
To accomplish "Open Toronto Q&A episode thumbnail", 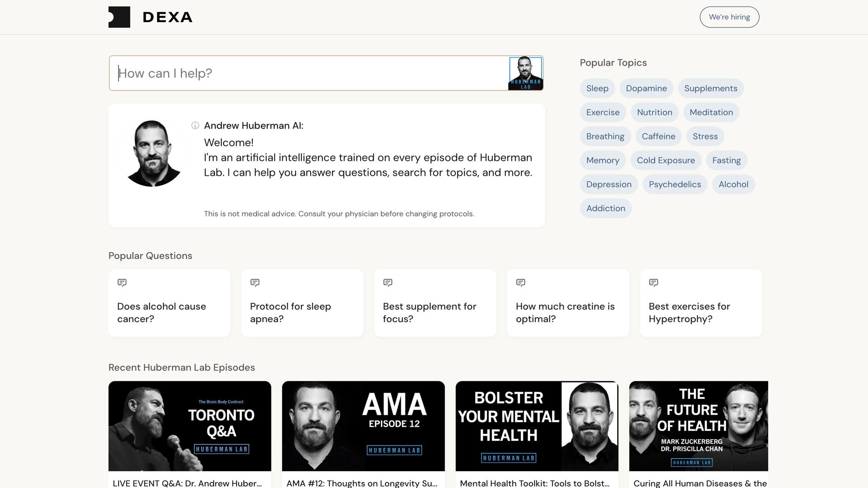I will 190,426.
